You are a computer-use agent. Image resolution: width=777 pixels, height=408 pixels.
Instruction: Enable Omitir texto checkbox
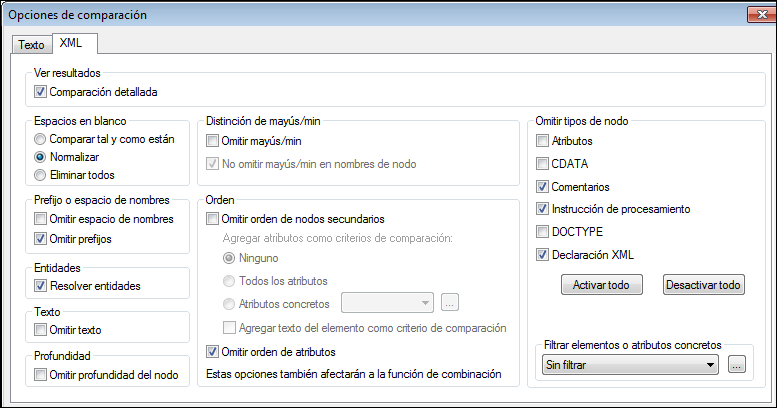(41, 330)
